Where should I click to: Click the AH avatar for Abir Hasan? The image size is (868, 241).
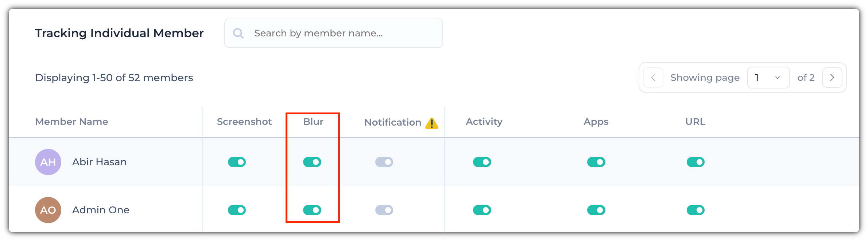48,162
